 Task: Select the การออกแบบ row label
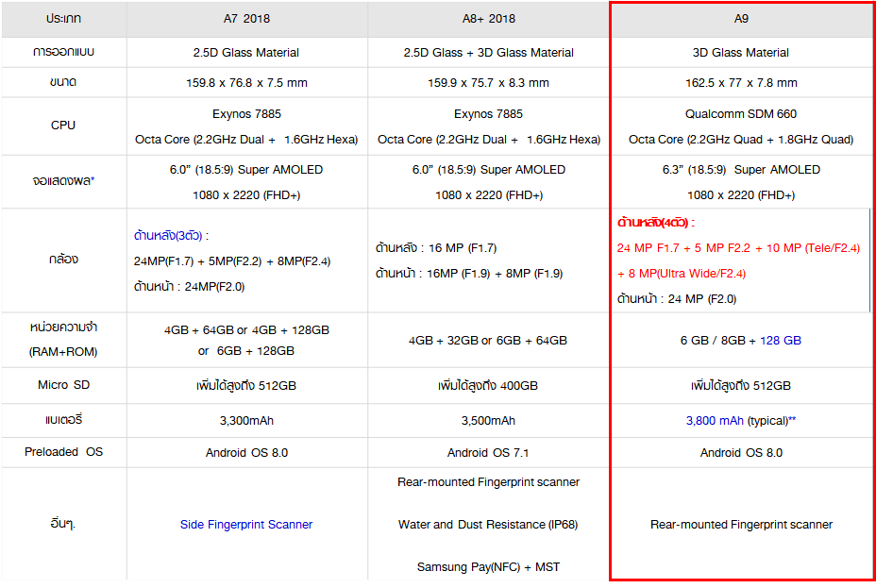[63, 52]
